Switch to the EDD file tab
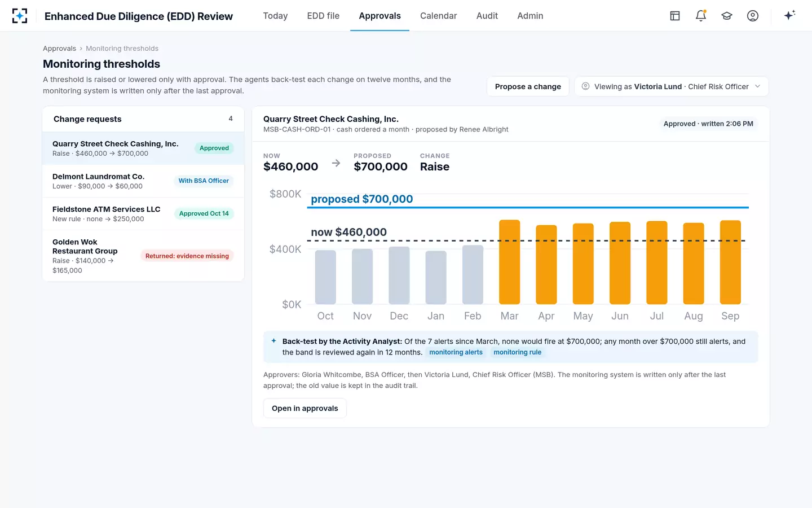Screen dimensions: 812x508 (323, 16)
